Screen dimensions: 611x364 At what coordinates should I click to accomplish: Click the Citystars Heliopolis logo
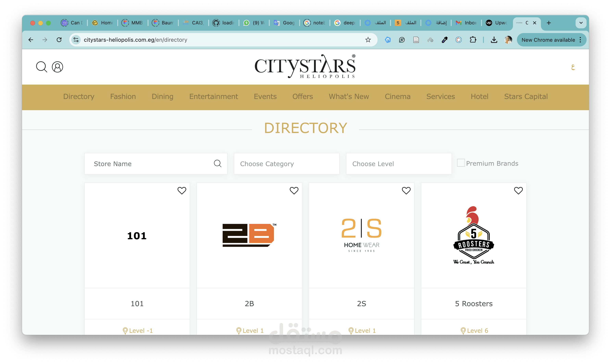click(305, 66)
